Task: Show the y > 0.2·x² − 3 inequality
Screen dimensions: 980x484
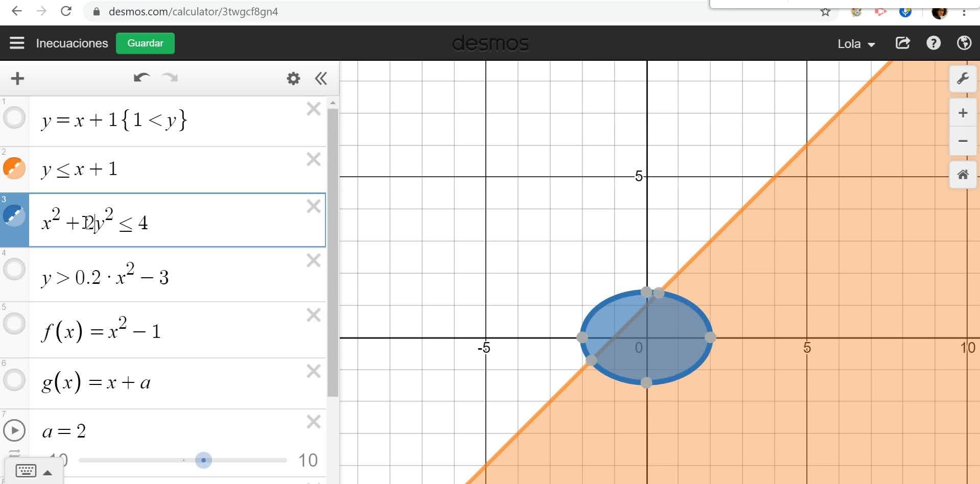Action: 14,269
